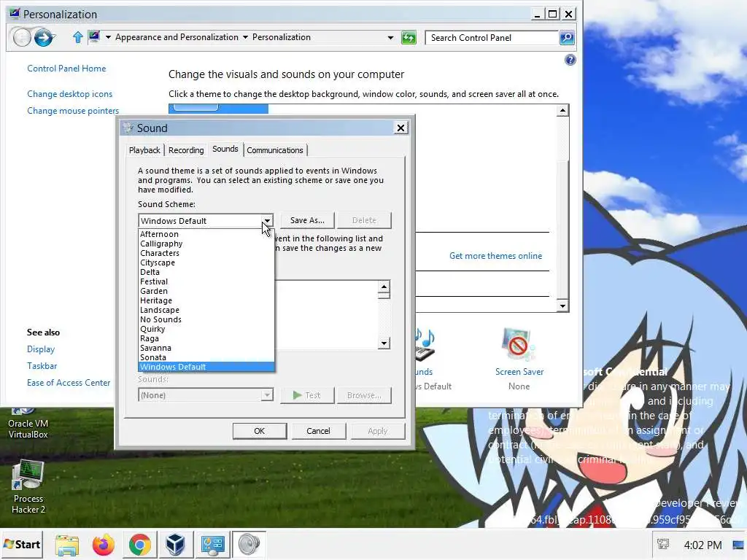Click themes list scroll up arrow
Image resolution: width=747 pixels, height=560 pixels.
[x=562, y=111]
